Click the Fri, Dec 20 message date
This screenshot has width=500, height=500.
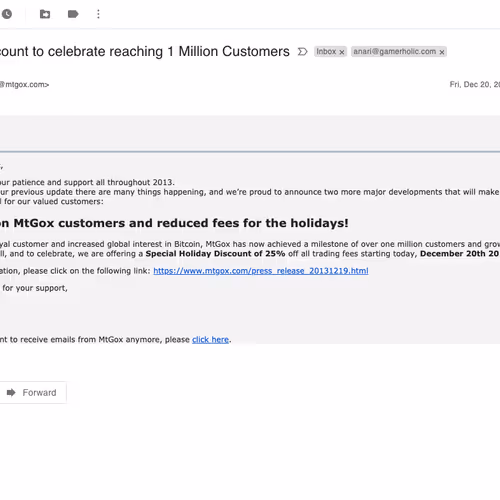coord(475,85)
